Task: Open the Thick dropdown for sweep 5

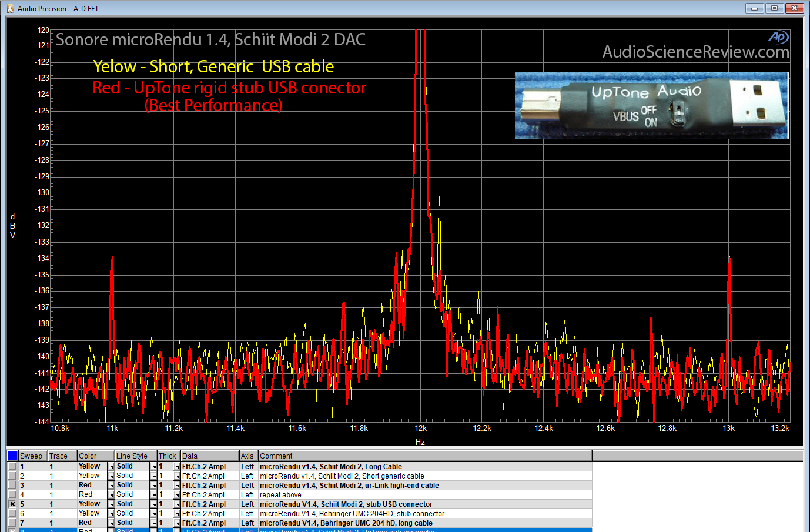Action: (x=177, y=504)
